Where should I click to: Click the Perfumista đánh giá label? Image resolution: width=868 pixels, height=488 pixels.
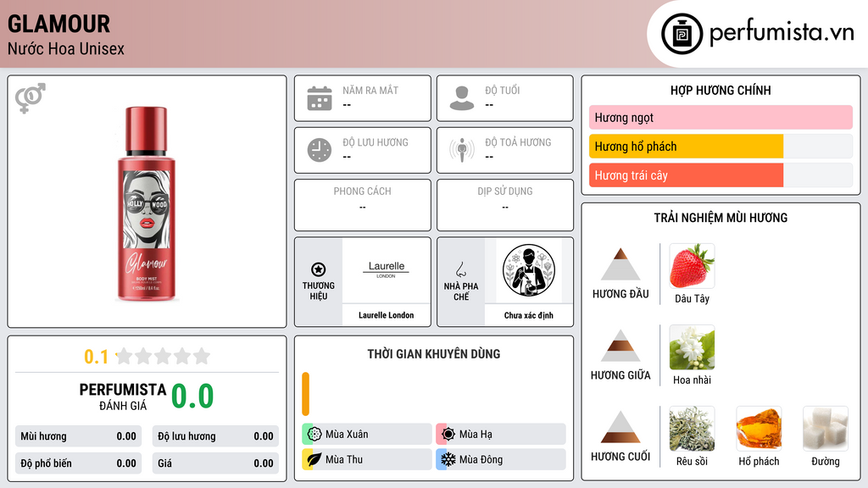coord(123,396)
